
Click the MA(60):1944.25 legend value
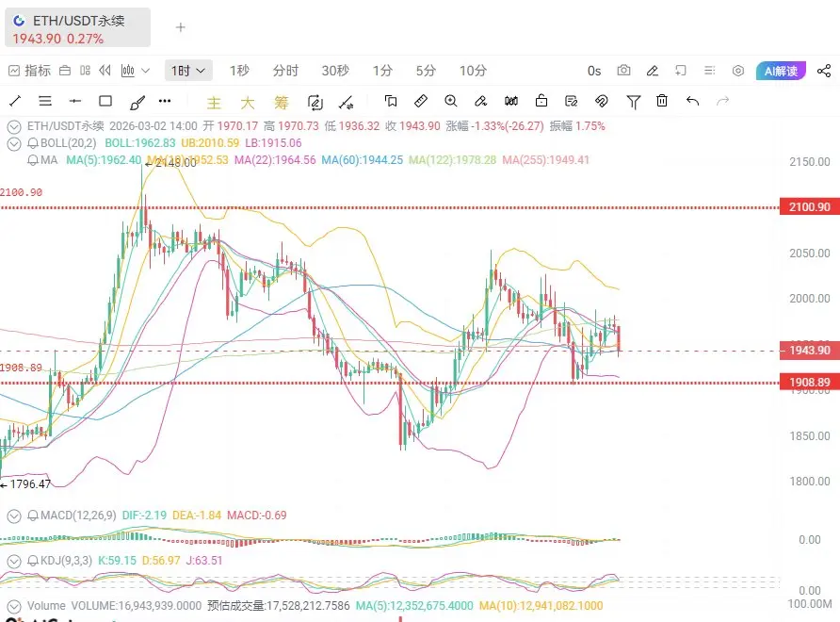click(363, 160)
